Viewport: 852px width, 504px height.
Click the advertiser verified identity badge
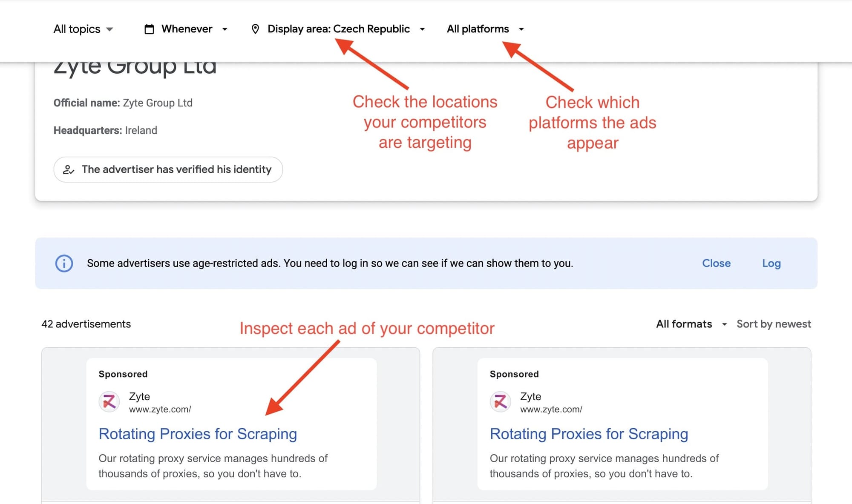(x=168, y=169)
